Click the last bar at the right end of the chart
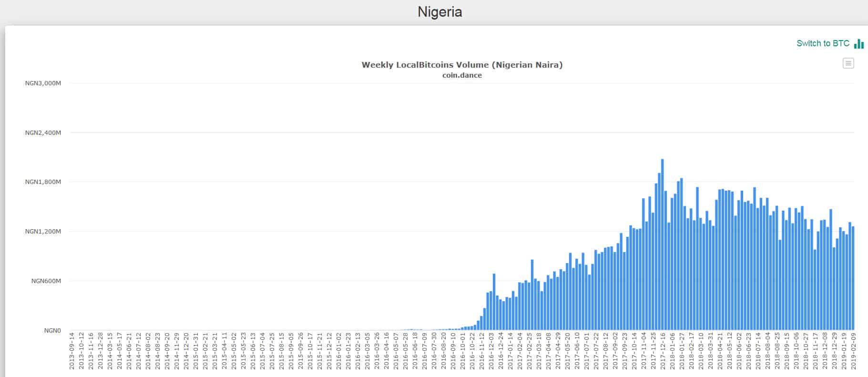 853,278
